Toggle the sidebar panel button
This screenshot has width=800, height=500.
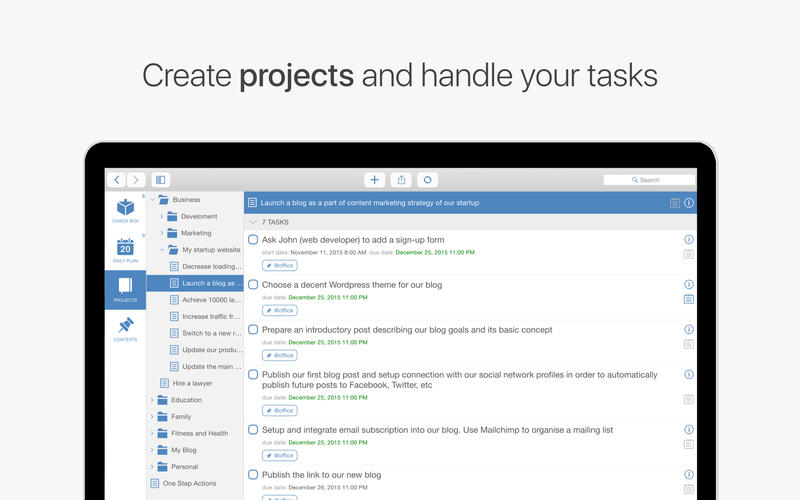point(160,180)
